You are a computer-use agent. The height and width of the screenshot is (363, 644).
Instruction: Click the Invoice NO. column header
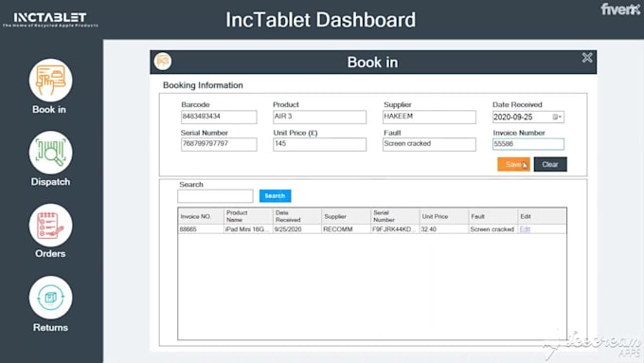click(x=201, y=216)
